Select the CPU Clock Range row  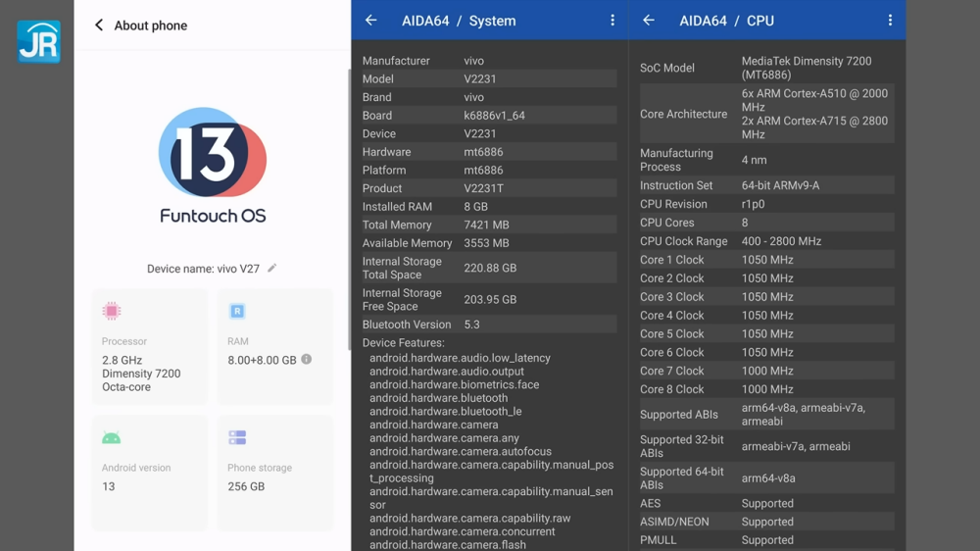766,241
